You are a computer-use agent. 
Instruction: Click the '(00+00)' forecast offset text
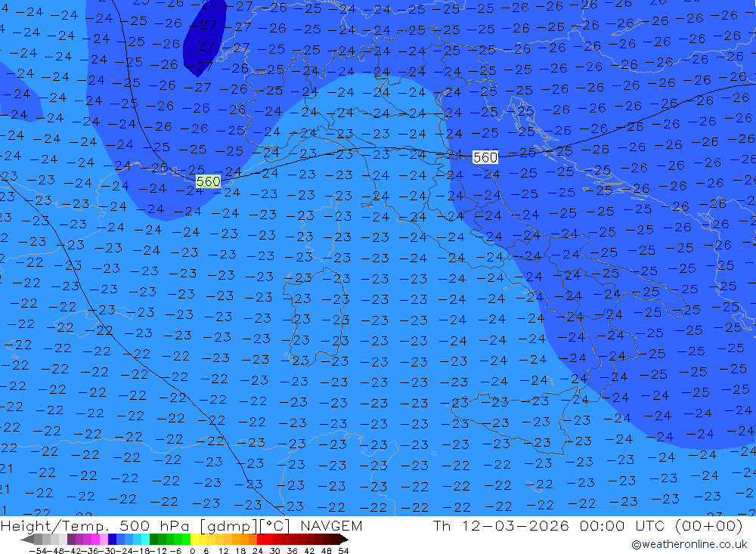click(708, 525)
